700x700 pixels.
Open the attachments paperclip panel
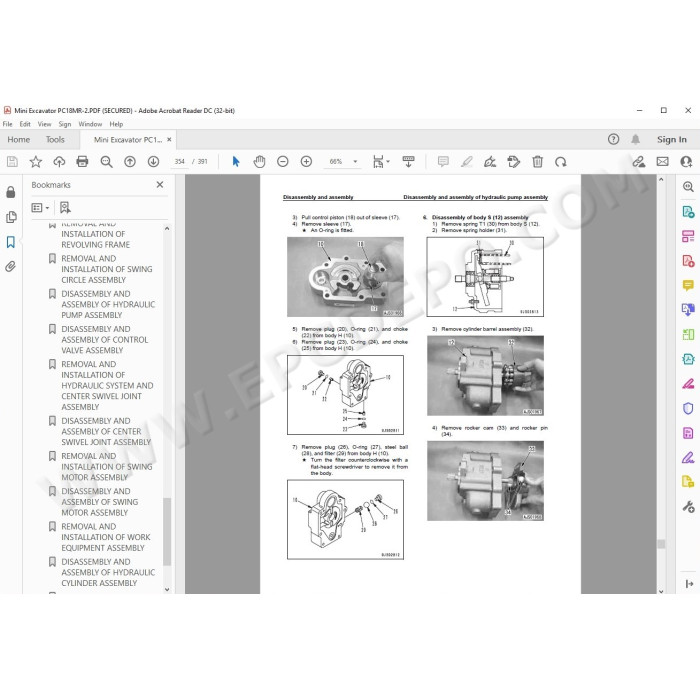tap(11, 267)
